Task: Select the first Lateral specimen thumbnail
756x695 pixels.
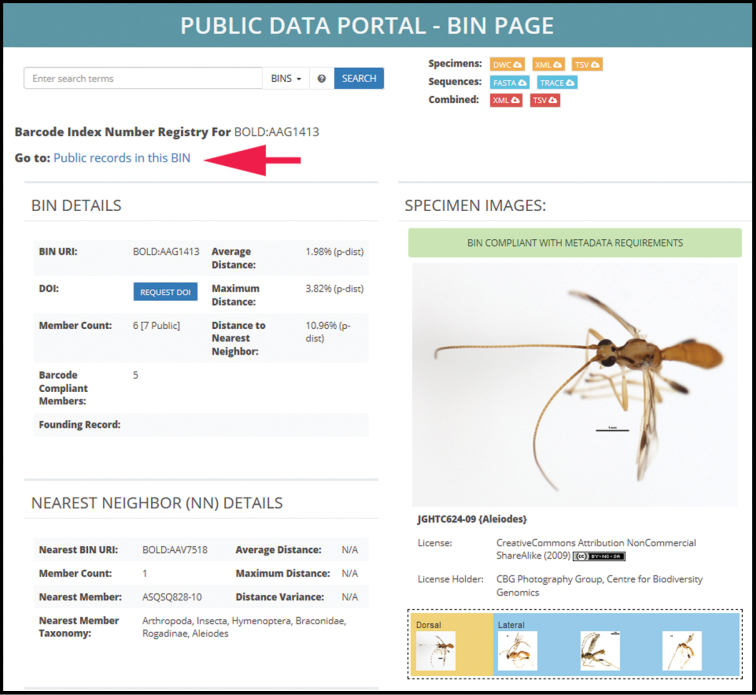Action: (x=517, y=651)
